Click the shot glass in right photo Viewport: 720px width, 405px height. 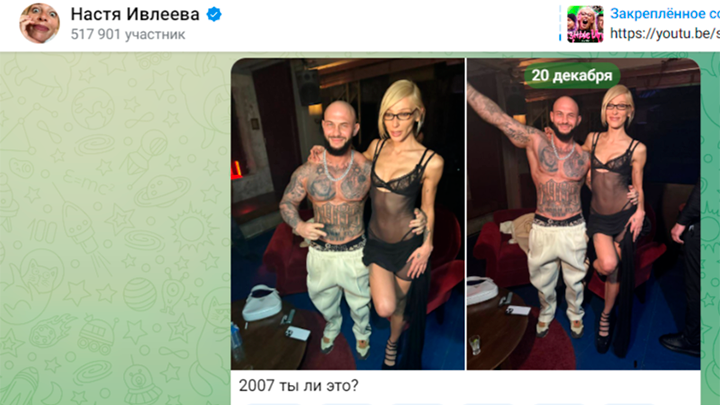click(475, 345)
